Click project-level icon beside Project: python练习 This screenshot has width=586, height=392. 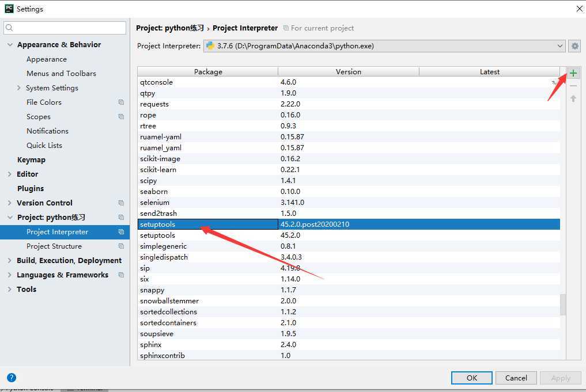point(121,217)
